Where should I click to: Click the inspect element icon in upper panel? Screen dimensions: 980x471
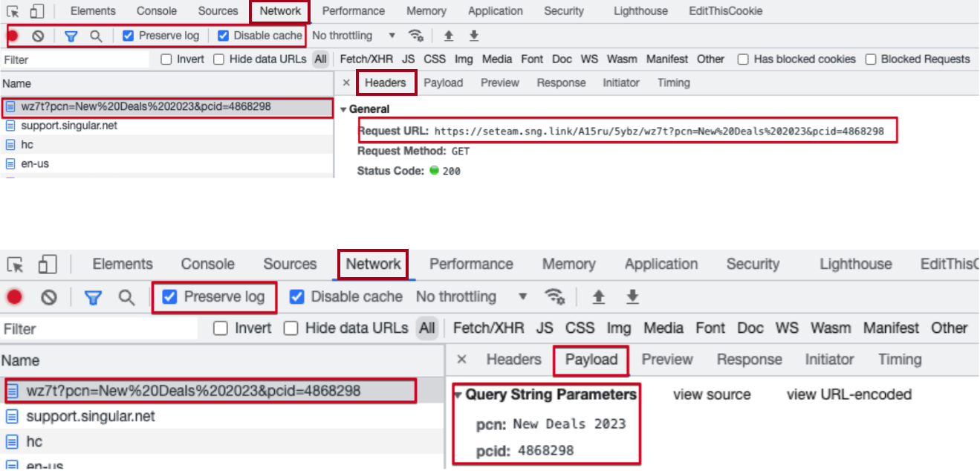[13, 11]
